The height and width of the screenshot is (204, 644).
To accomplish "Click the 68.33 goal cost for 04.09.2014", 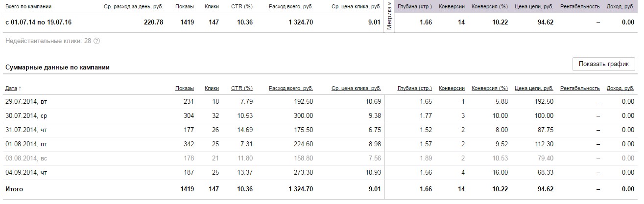I will (x=546, y=173).
